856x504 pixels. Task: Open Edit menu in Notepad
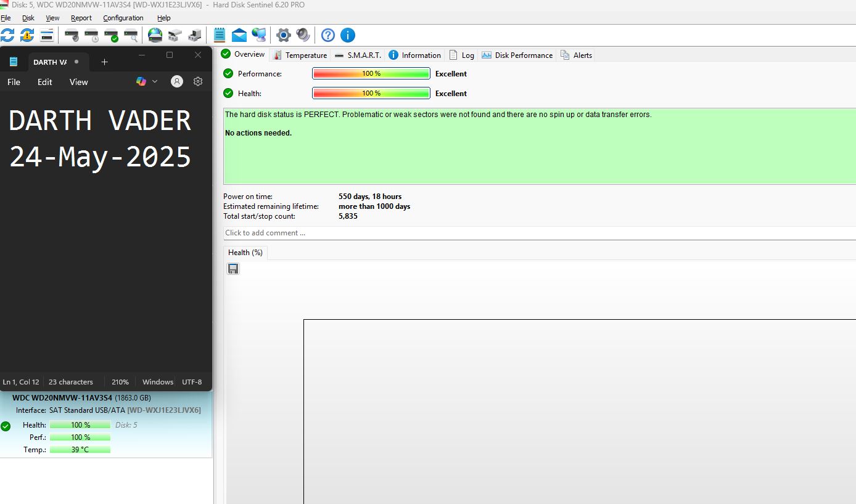tap(45, 82)
